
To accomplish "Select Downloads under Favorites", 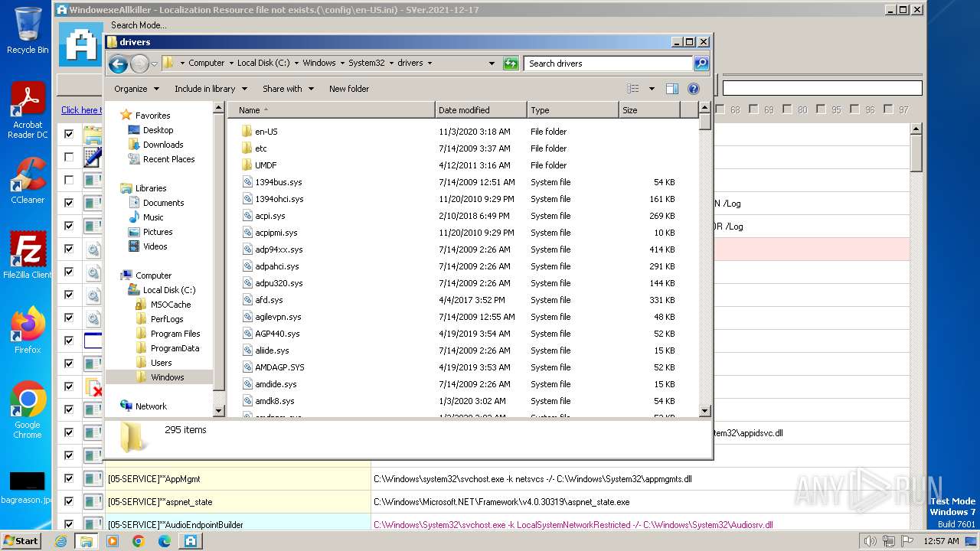I will pos(163,145).
